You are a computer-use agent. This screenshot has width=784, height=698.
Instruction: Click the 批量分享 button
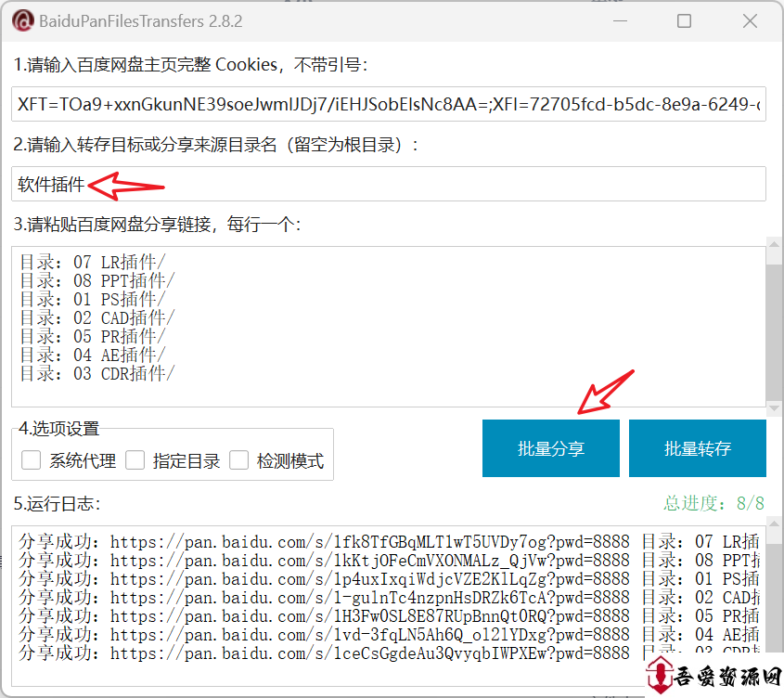[551, 448]
